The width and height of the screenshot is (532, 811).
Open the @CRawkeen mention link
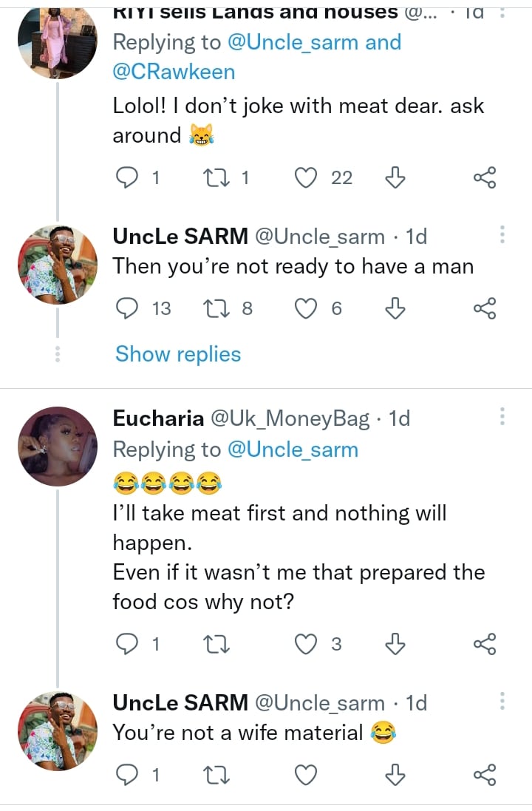pyautogui.click(x=174, y=72)
